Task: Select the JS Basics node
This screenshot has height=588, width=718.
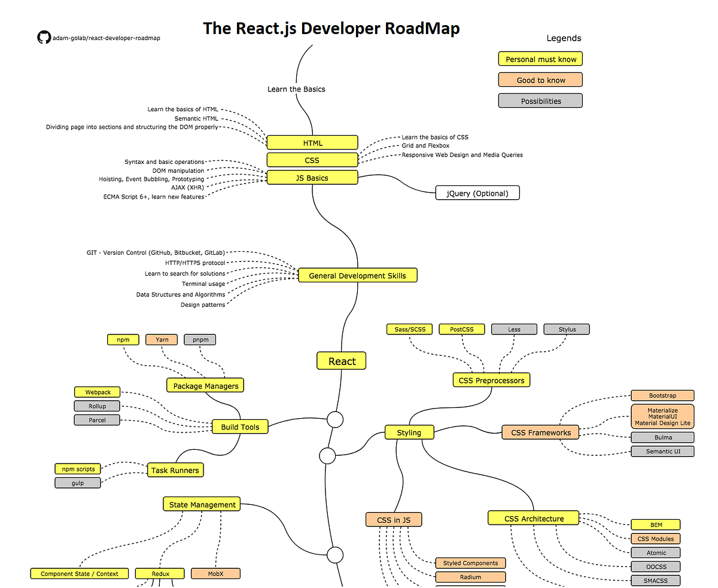Action: 312,177
